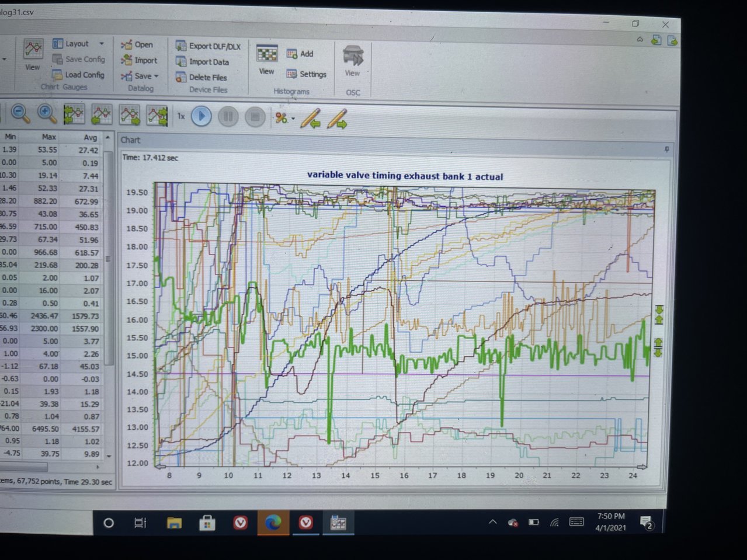Screen dimensions: 747x560
Task: Open Microsoft Edge from the taskbar
Action: tap(273, 523)
